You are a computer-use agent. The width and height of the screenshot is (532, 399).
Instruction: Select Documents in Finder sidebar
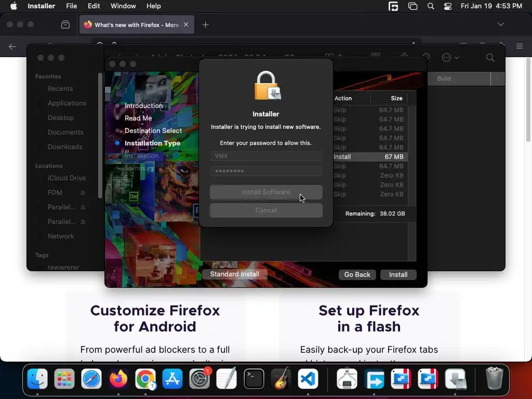(65, 132)
